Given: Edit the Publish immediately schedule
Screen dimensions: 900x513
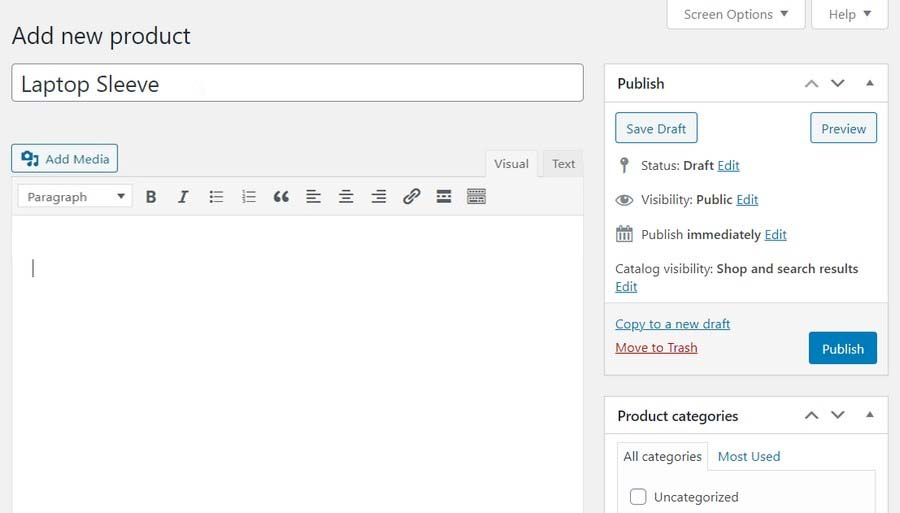Looking at the screenshot, I should tap(775, 235).
